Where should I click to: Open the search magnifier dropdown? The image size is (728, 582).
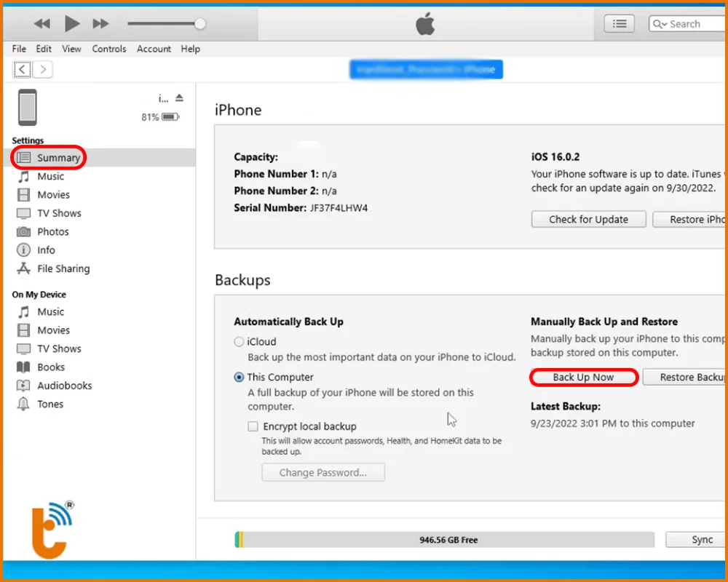[x=660, y=24]
